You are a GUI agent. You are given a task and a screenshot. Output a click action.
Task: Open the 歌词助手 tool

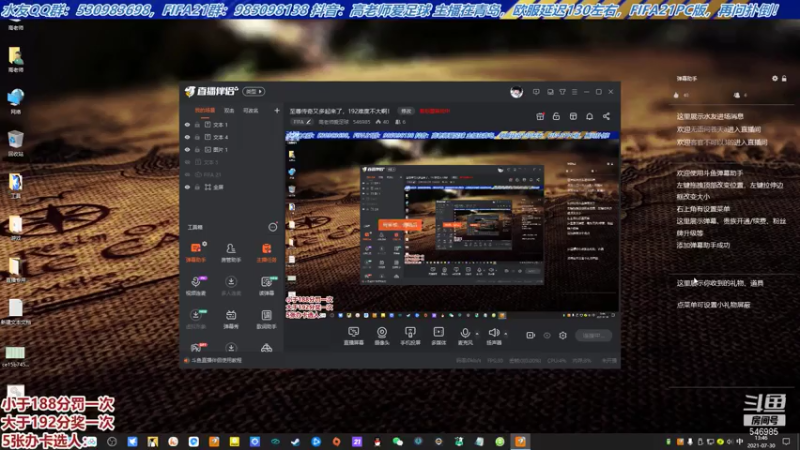coord(266,319)
